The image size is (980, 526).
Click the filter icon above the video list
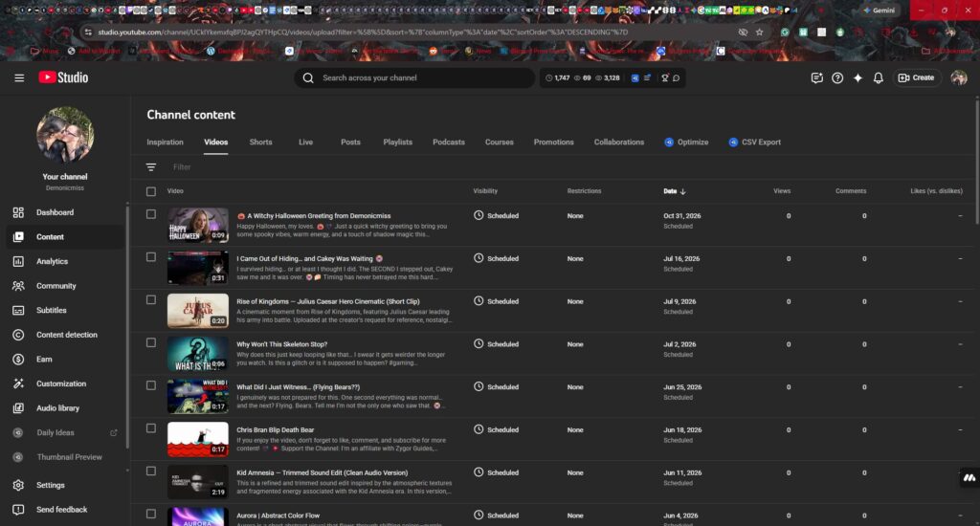click(151, 167)
